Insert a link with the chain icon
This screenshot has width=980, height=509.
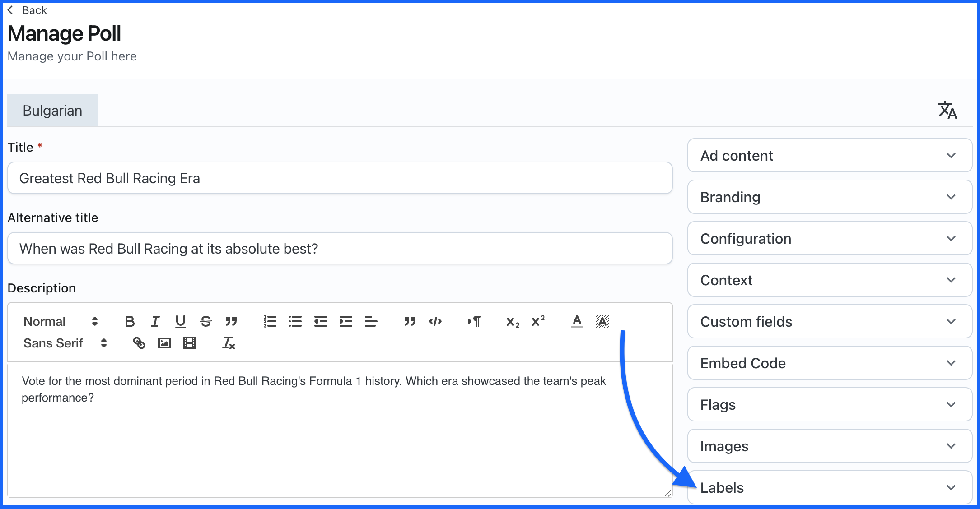click(x=139, y=343)
